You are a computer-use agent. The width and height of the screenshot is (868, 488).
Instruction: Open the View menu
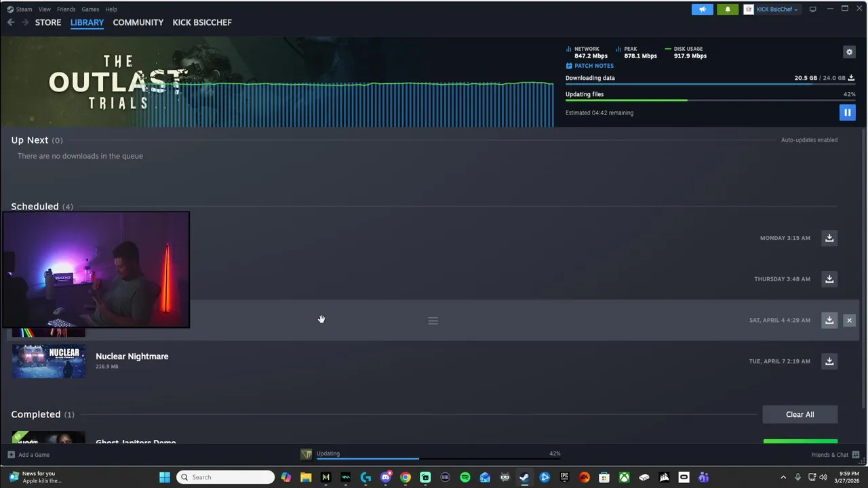(45, 9)
